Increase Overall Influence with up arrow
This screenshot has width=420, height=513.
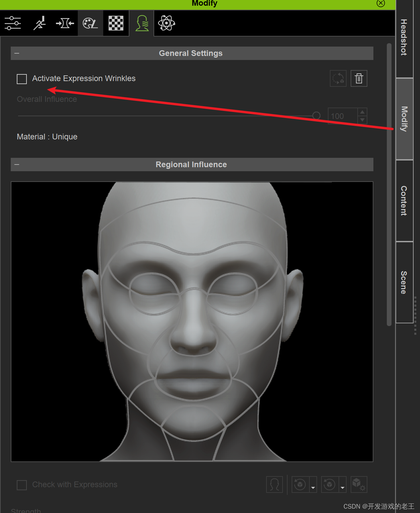[362, 112]
